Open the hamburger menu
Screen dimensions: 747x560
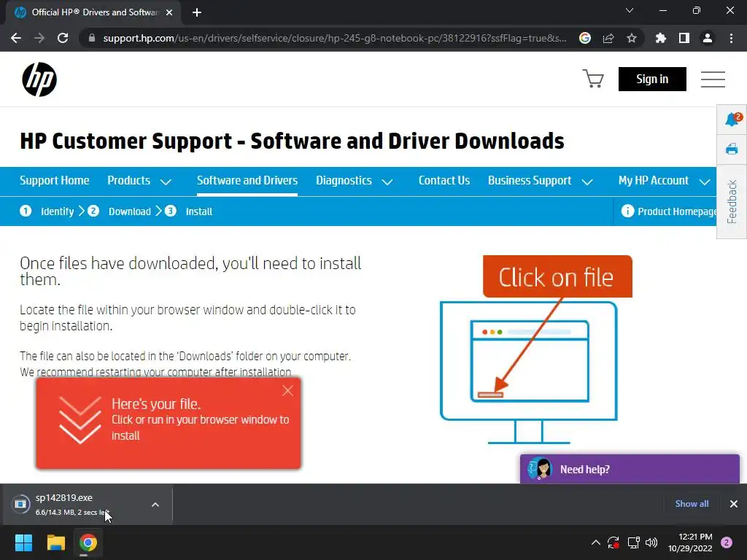(713, 79)
